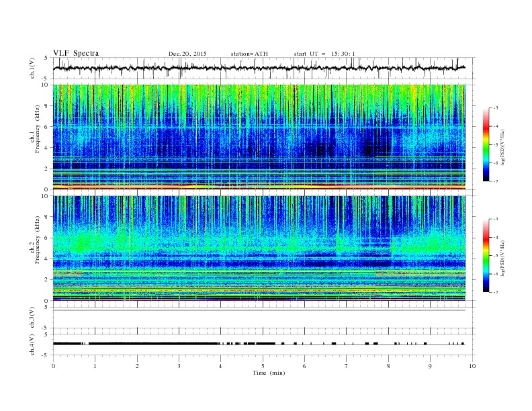The image size is (532, 411).
Task: Click the "1" tick on the time axis
Action: (x=95, y=366)
